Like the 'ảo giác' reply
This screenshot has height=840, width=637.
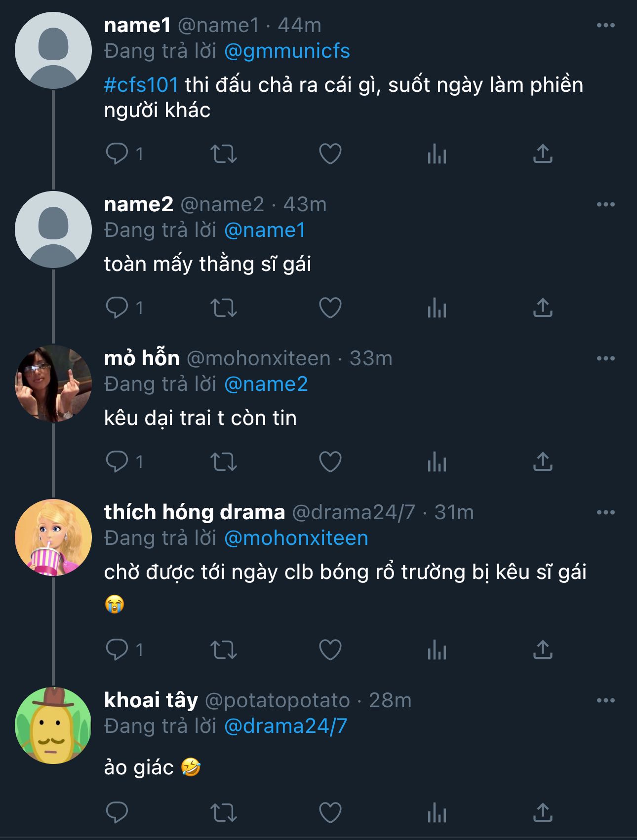pyautogui.click(x=330, y=812)
